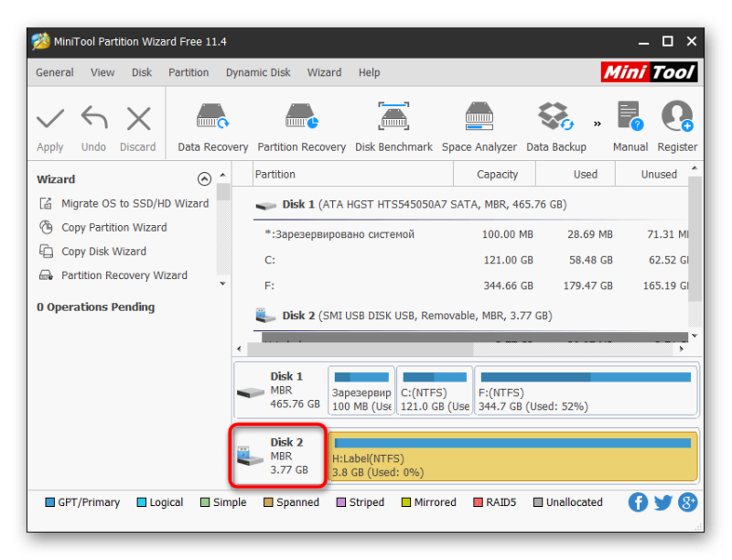Open the Dynamic Disk menu
The image size is (732, 560).
pos(258,72)
